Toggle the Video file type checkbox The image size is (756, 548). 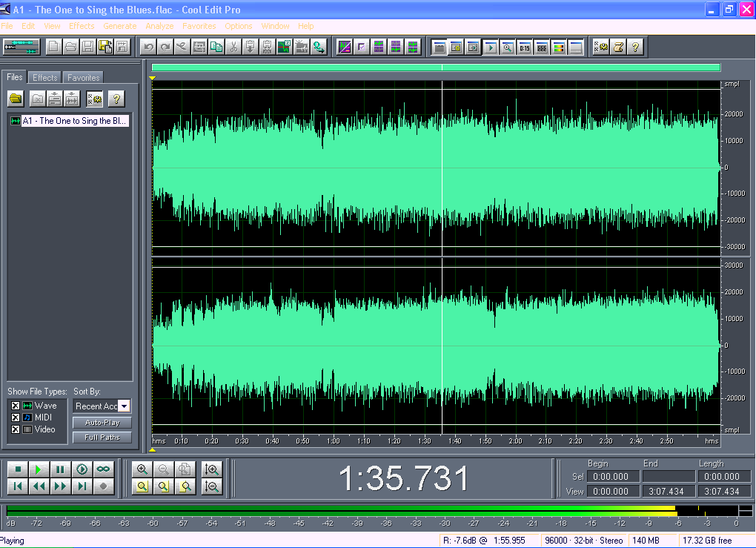[x=16, y=429]
